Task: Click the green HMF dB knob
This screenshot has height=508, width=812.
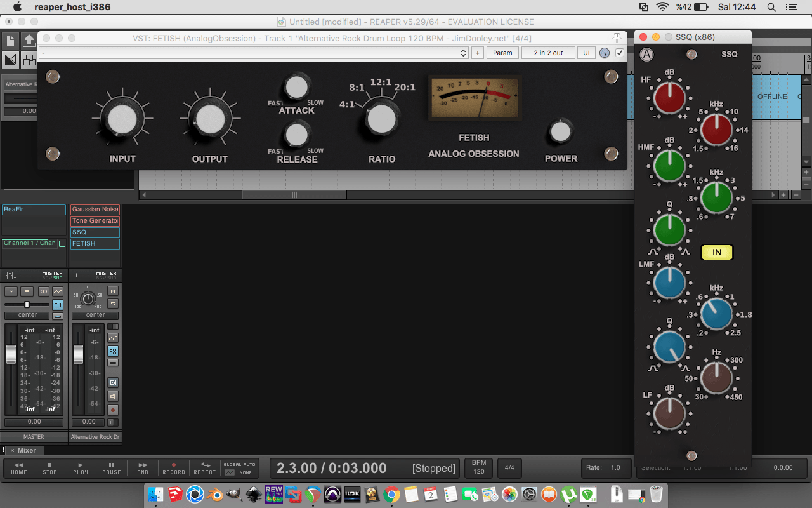Action: coord(669,165)
